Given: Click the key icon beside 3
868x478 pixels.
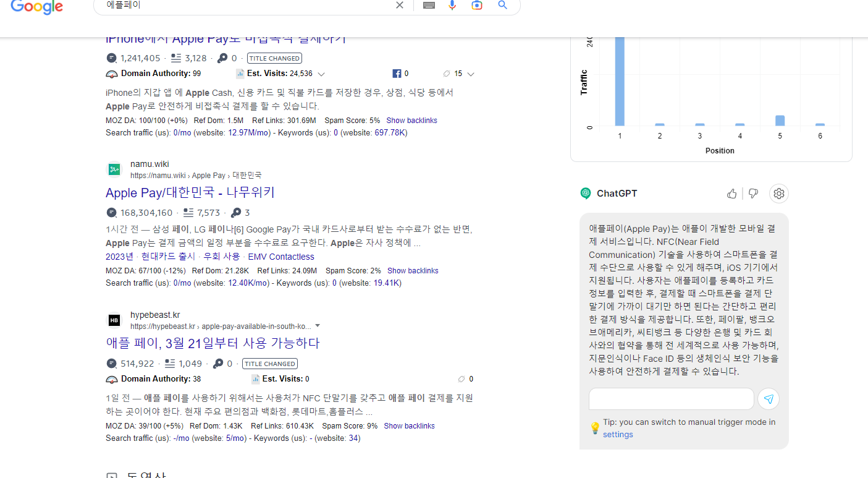Looking at the screenshot, I should click(x=236, y=213).
